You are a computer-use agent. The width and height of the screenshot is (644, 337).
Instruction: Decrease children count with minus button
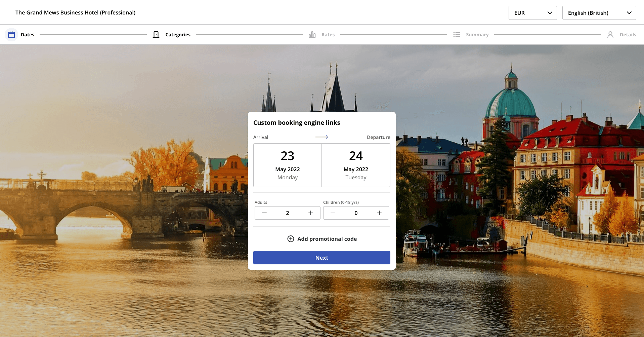coord(333,213)
